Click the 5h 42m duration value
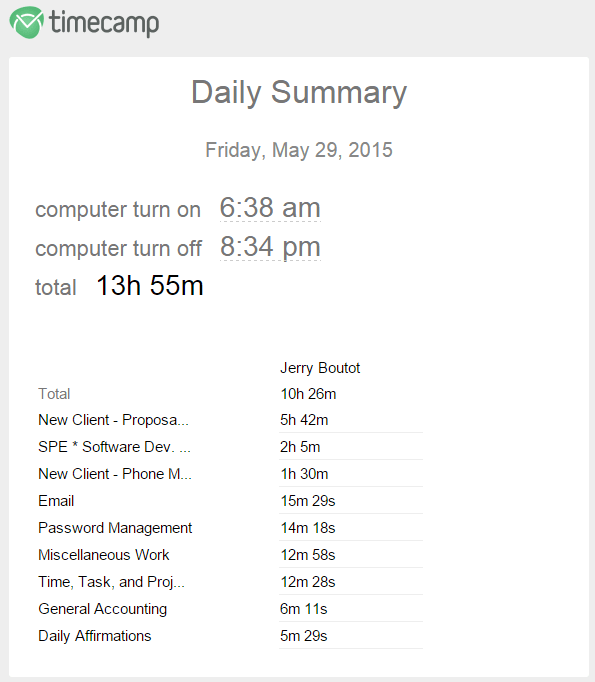 pos(304,420)
